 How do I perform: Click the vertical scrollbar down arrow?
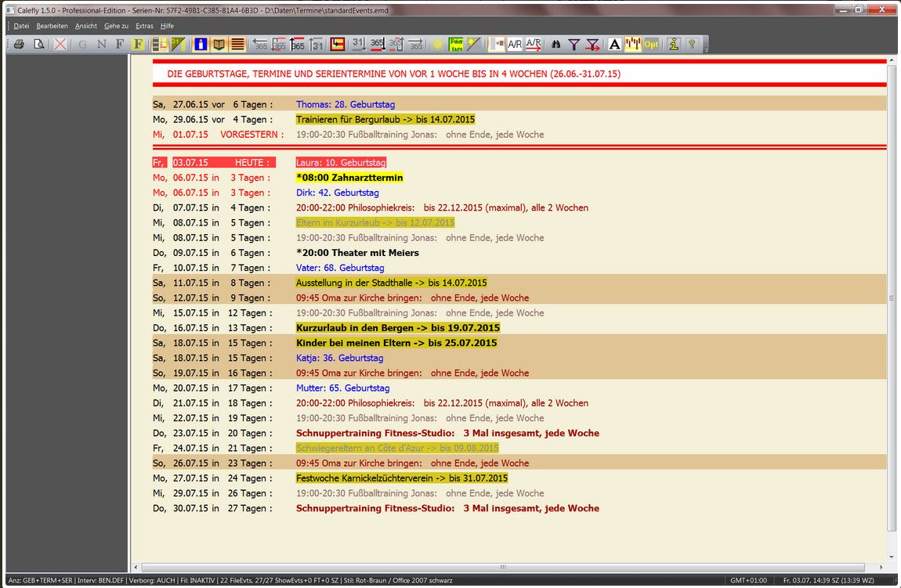tap(891, 555)
